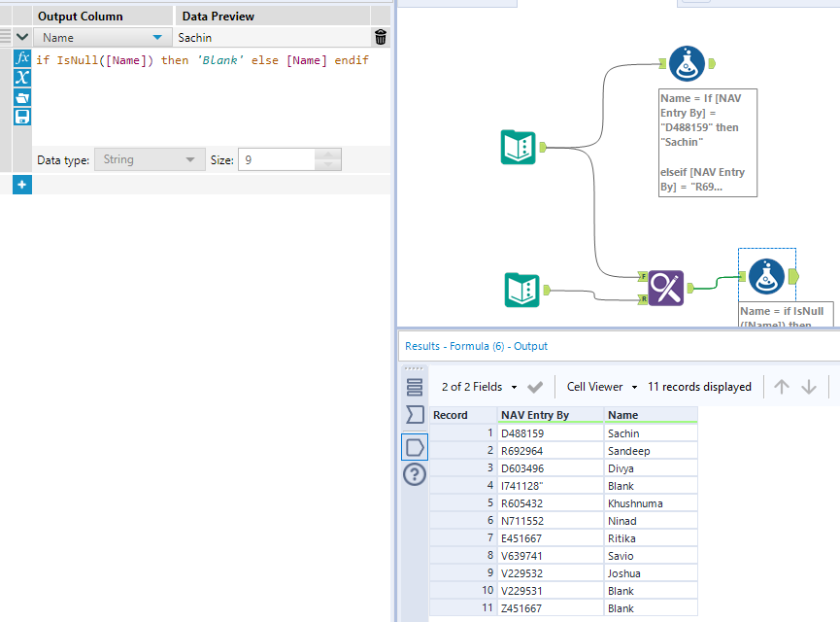Open the results help question mark icon

click(415, 474)
